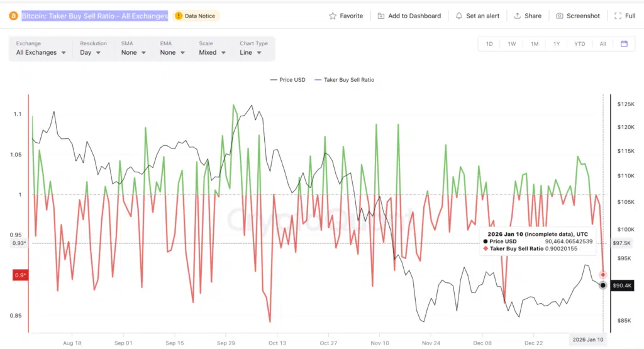Open the Scale Mixed dropdown
The height and width of the screenshot is (349, 644).
[x=212, y=53]
